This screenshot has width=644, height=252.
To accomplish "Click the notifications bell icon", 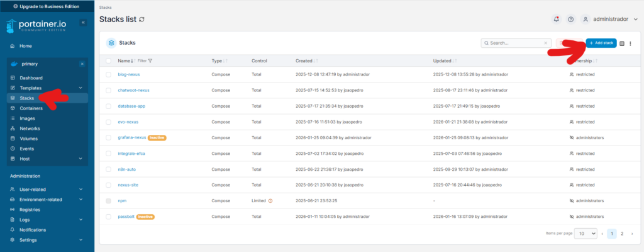I will 556,20.
